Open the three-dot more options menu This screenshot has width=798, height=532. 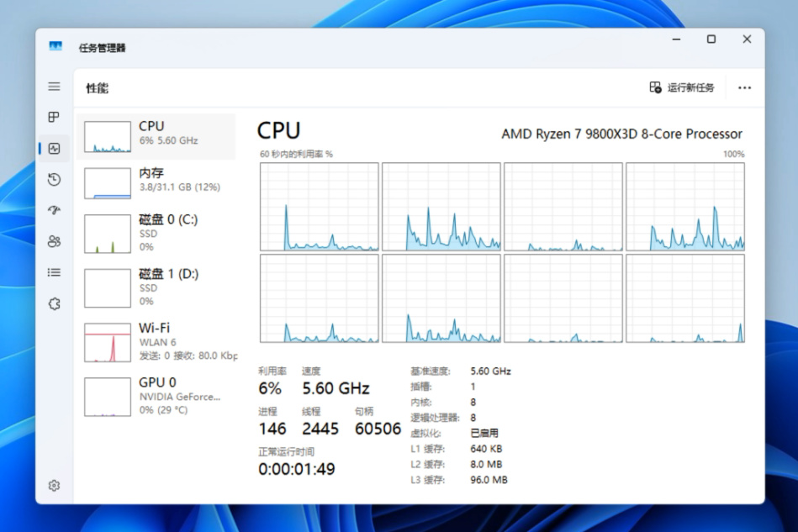coord(744,88)
